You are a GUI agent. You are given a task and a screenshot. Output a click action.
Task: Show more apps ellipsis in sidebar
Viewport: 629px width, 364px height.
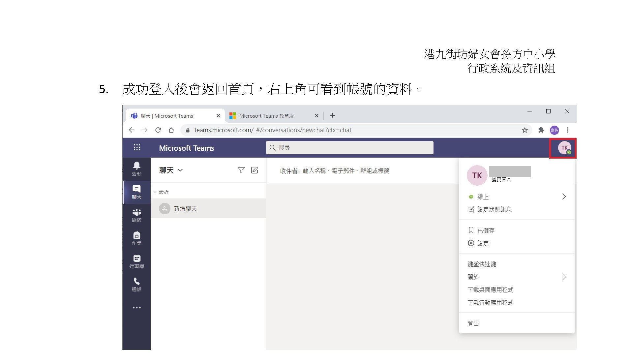[136, 308]
